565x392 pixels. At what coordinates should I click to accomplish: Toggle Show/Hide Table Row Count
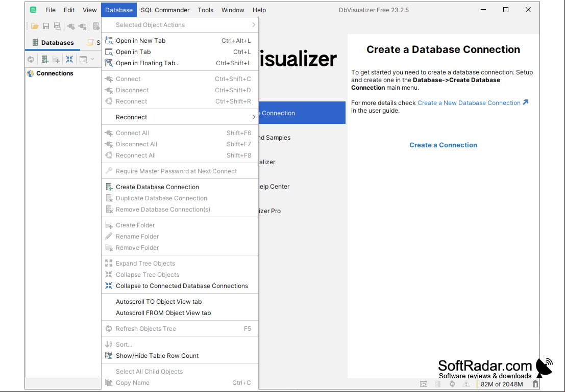(x=180, y=356)
